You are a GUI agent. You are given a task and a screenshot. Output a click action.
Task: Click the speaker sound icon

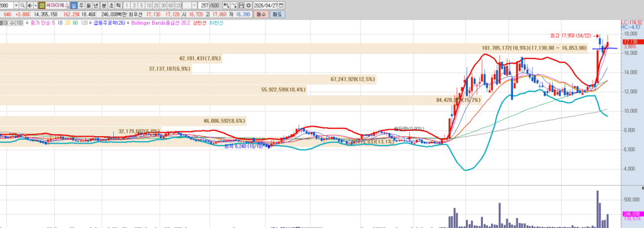[x=30, y=5]
